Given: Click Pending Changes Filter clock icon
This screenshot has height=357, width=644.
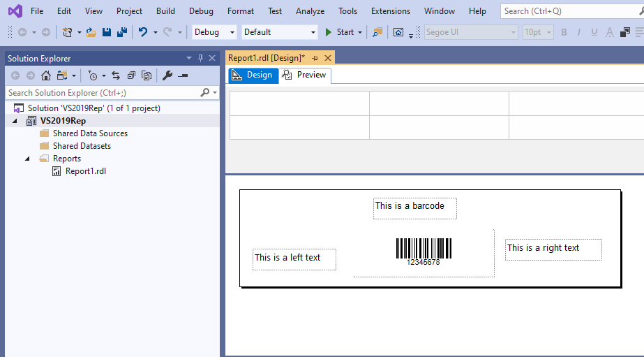Looking at the screenshot, I should [93, 75].
